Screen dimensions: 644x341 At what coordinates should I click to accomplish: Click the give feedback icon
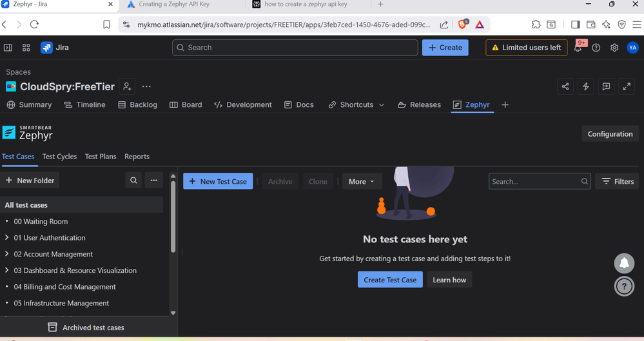(606, 86)
